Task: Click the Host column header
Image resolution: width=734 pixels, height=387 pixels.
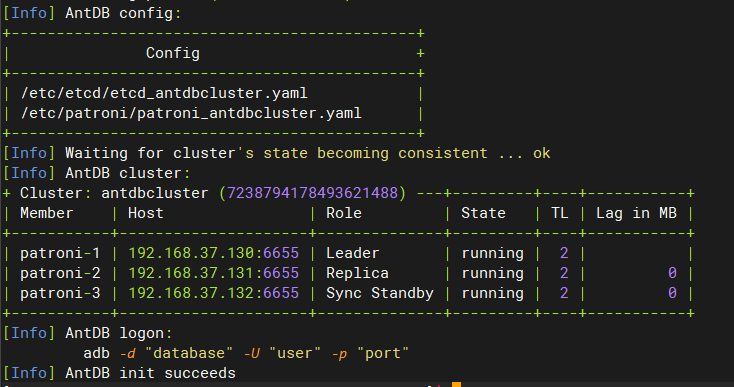Action: 146,213
